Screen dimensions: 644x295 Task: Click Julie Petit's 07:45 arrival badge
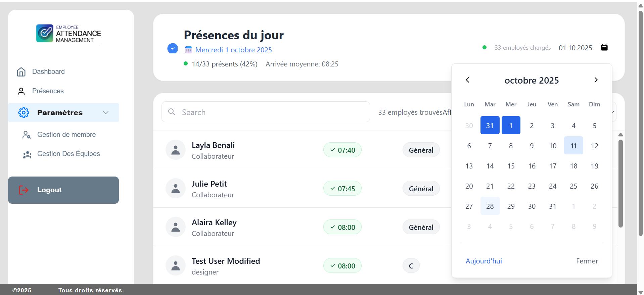[342, 189]
